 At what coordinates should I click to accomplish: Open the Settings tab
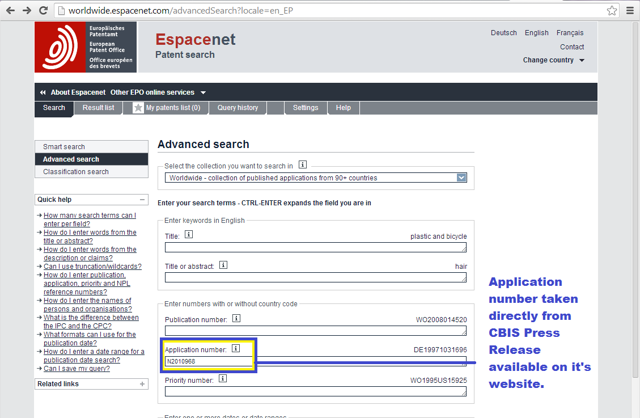tap(305, 108)
